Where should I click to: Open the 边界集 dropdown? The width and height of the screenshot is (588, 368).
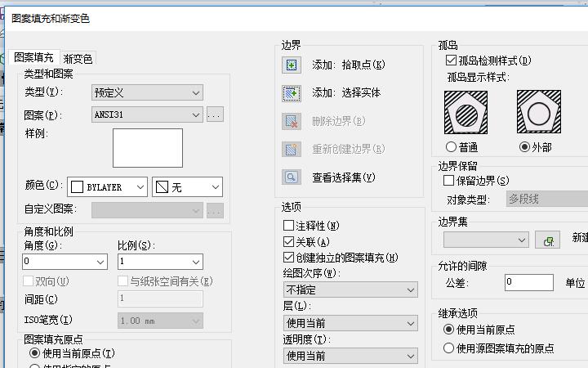coord(487,240)
